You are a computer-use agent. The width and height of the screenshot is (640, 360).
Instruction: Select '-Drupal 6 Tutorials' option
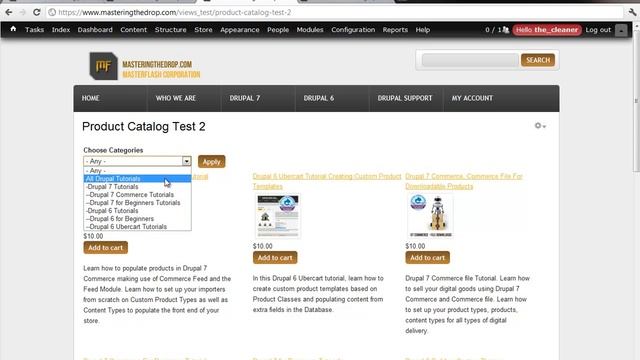pyautogui.click(x=137, y=211)
